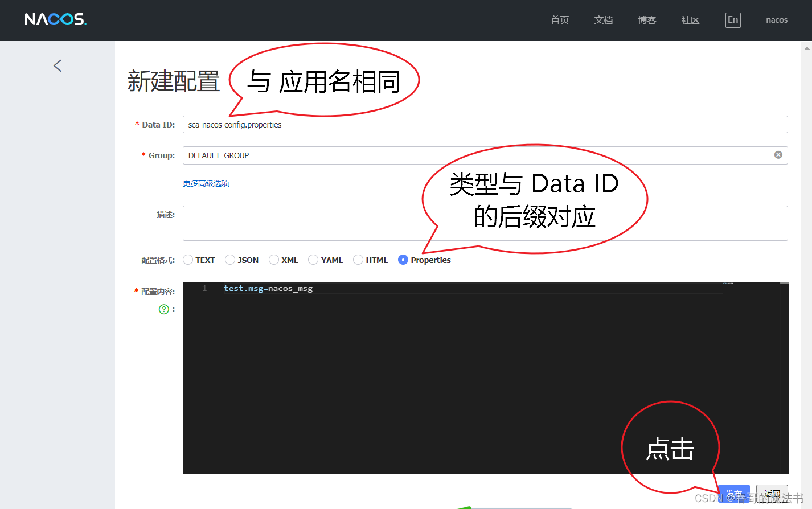Click the En language switcher

tap(733, 19)
